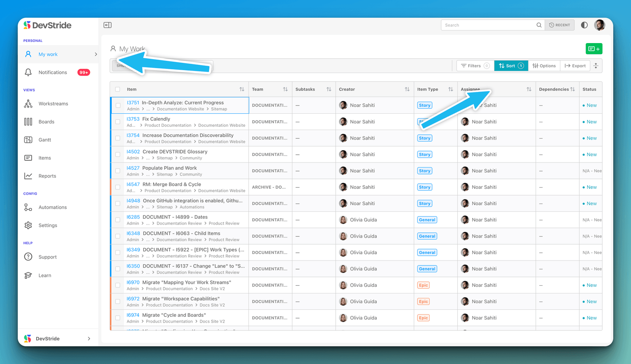Sort by the Item Type column arrows
The height and width of the screenshot is (364, 631).
451,89
